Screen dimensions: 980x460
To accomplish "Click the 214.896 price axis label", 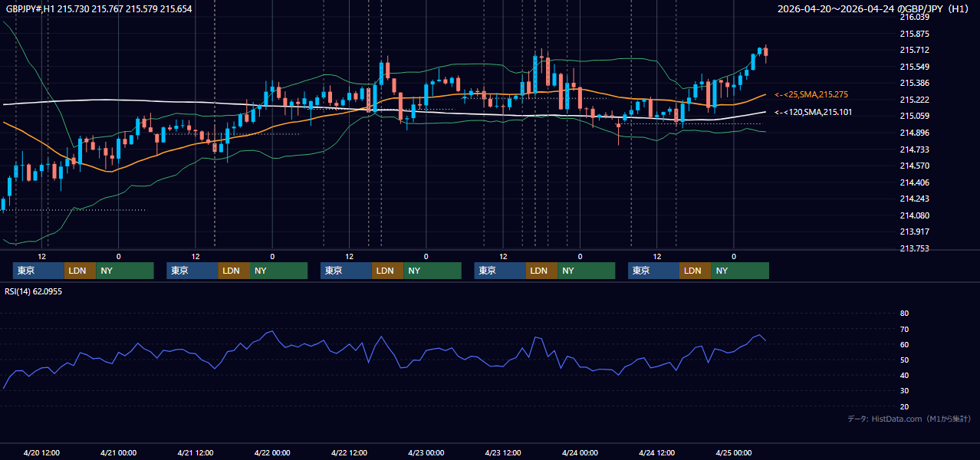I will click(914, 133).
